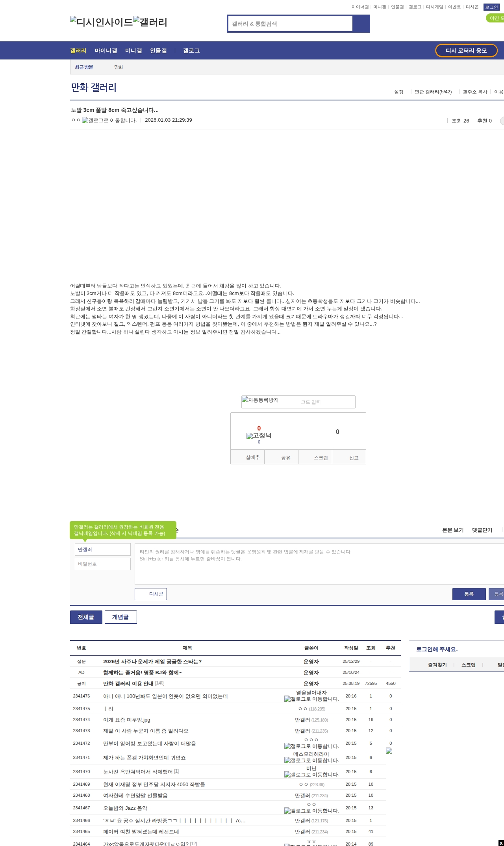Open post 오늘밤의 Jazz 음악
This screenshot has width=504, height=846.
click(125, 808)
